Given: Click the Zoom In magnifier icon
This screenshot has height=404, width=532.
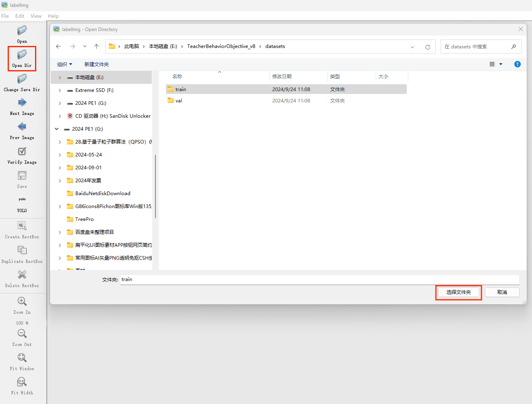Looking at the screenshot, I should 22,302.
